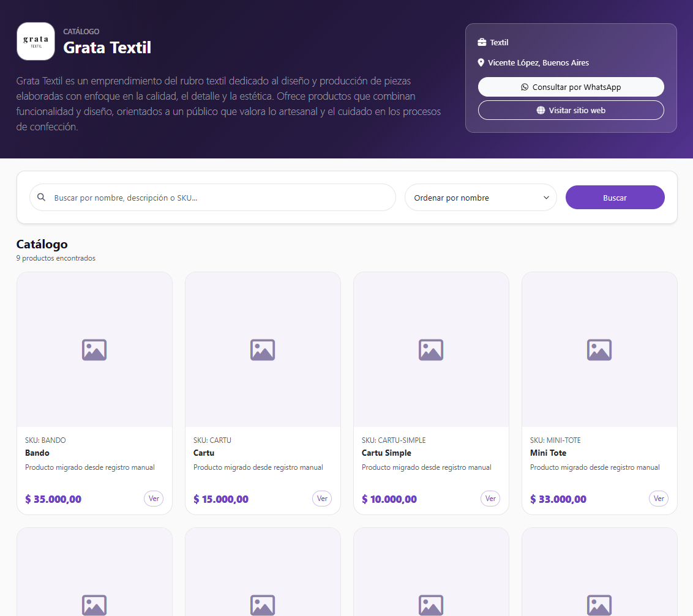Screen dimensions: 693x616
Task: Open the Cartu Simple product title
Action: point(386,453)
